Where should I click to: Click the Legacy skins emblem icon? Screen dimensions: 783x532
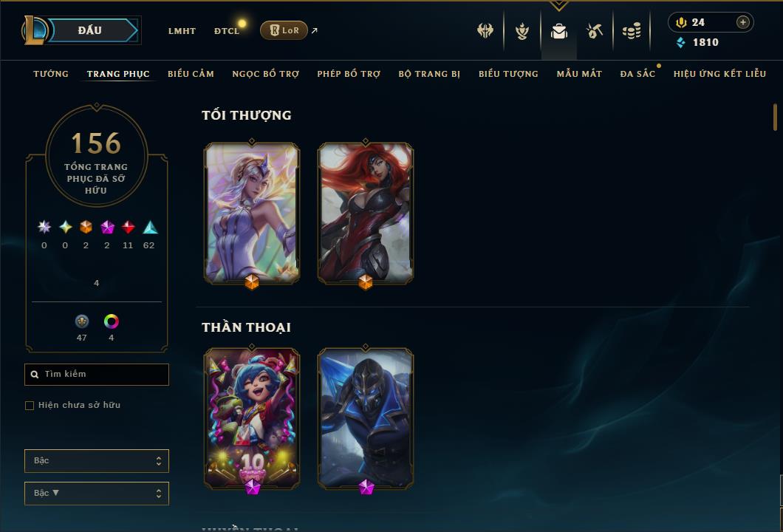[x=82, y=321]
